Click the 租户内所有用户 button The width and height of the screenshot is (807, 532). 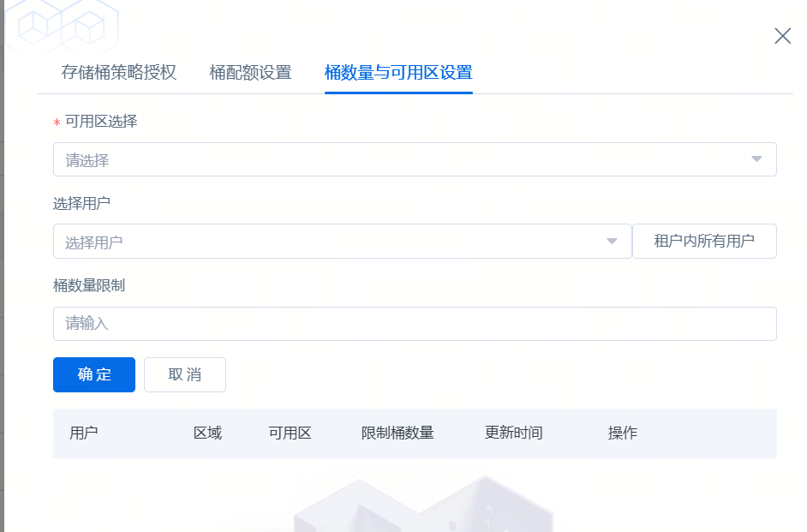pyautogui.click(x=704, y=242)
